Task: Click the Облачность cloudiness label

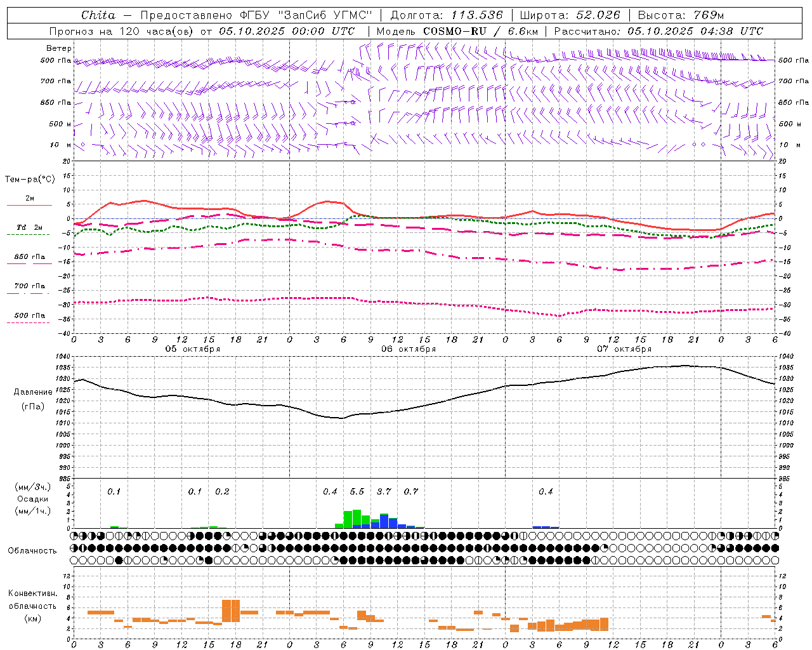Action: point(32,551)
